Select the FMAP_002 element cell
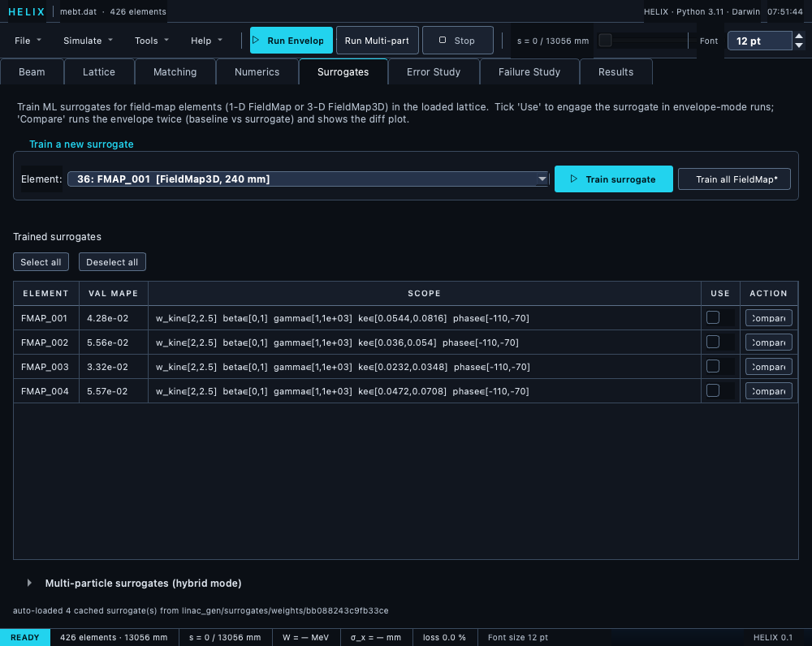Image resolution: width=812 pixels, height=646 pixels. click(x=46, y=342)
